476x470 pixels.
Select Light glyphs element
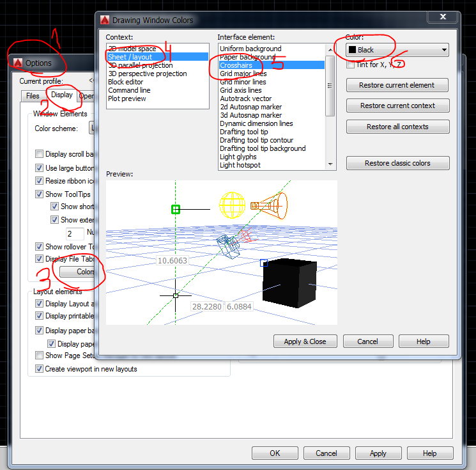[x=272, y=157]
